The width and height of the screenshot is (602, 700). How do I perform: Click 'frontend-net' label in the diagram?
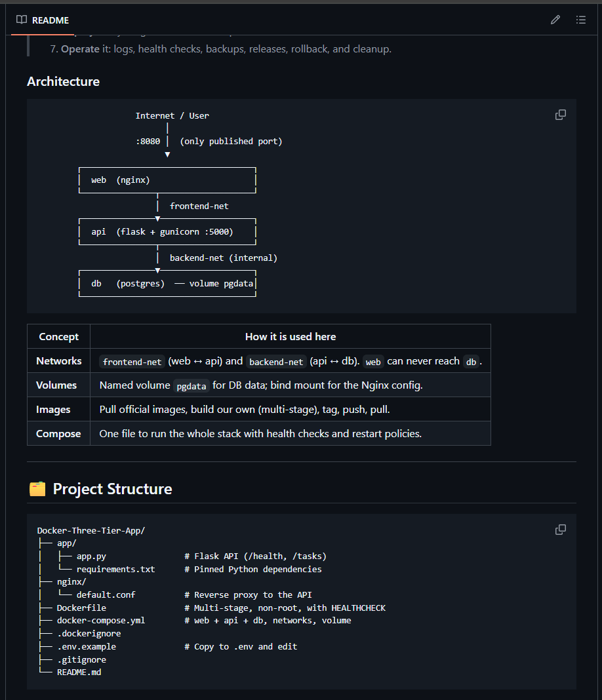tap(199, 206)
